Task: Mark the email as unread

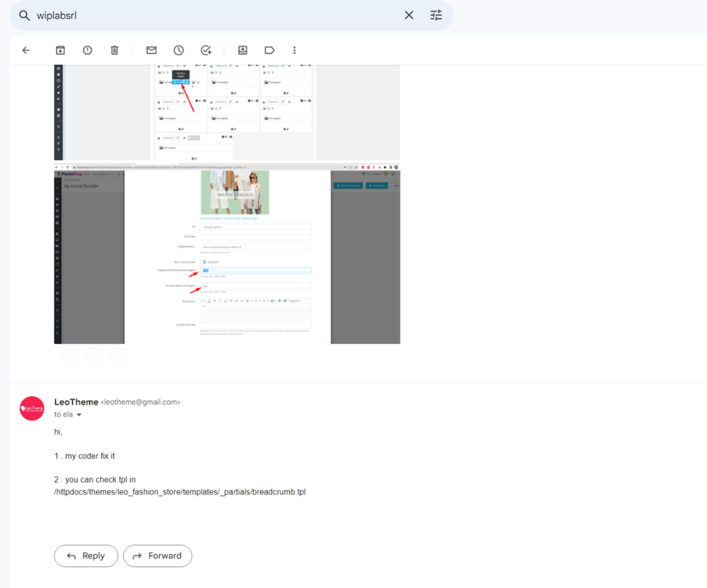Action: click(x=151, y=50)
